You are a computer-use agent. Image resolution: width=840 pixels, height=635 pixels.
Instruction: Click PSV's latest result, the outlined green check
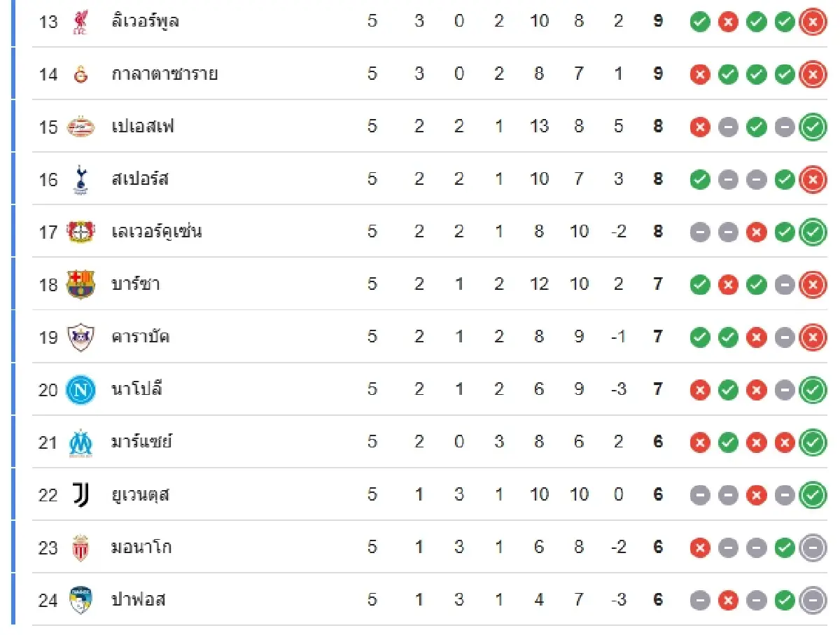pos(812,127)
